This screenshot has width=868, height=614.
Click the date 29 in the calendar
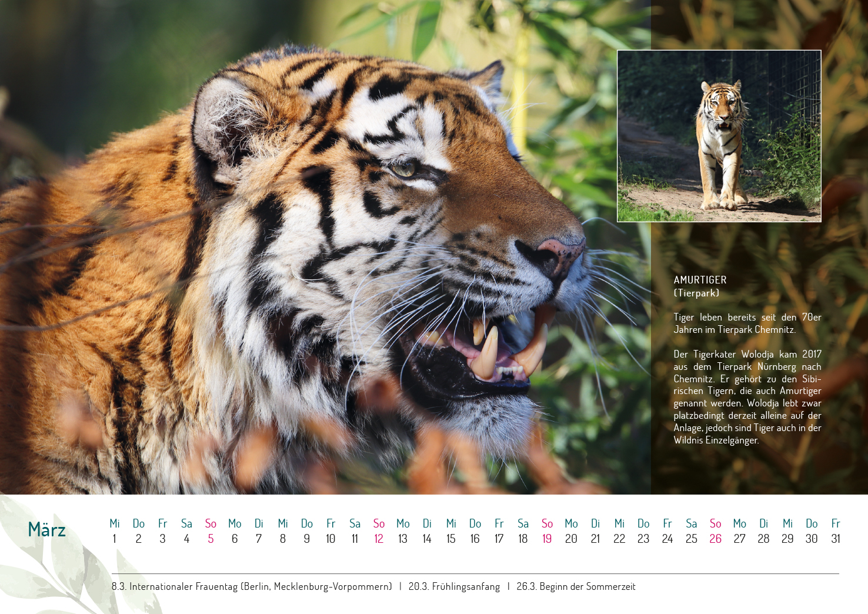[787, 539]
